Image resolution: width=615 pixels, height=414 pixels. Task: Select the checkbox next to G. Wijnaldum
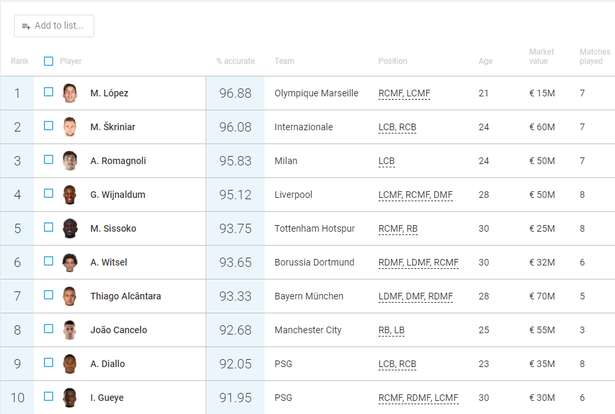[x=49, y=194]
